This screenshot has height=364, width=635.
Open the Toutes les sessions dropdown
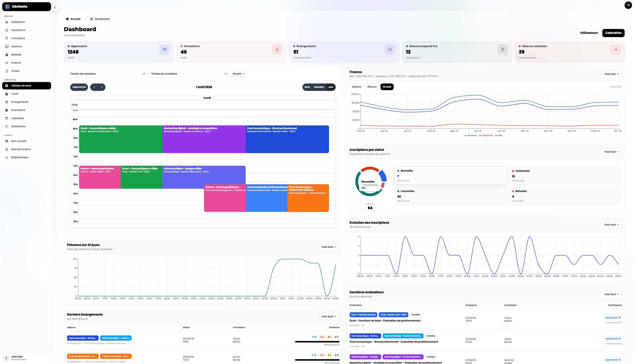point(107,74)
